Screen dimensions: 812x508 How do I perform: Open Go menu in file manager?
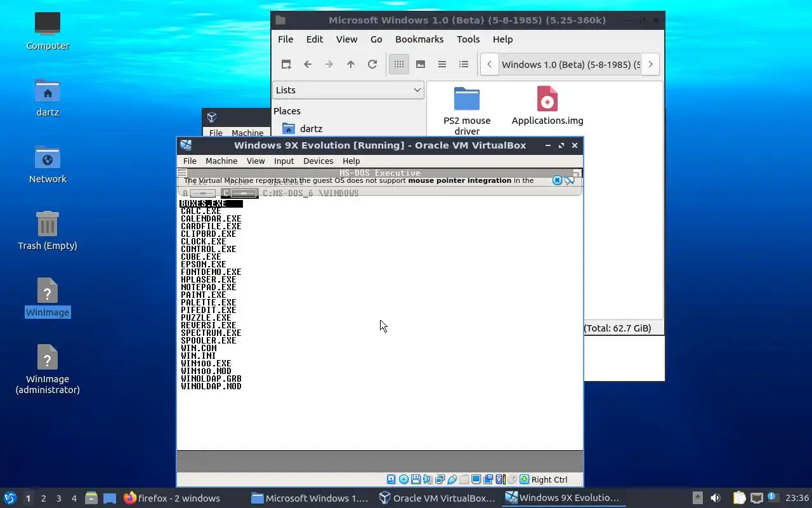tap(376, 39)
